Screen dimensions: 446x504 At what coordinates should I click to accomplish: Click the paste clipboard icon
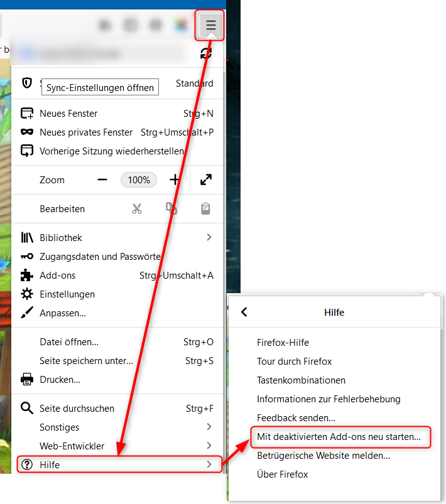[205, 208]
